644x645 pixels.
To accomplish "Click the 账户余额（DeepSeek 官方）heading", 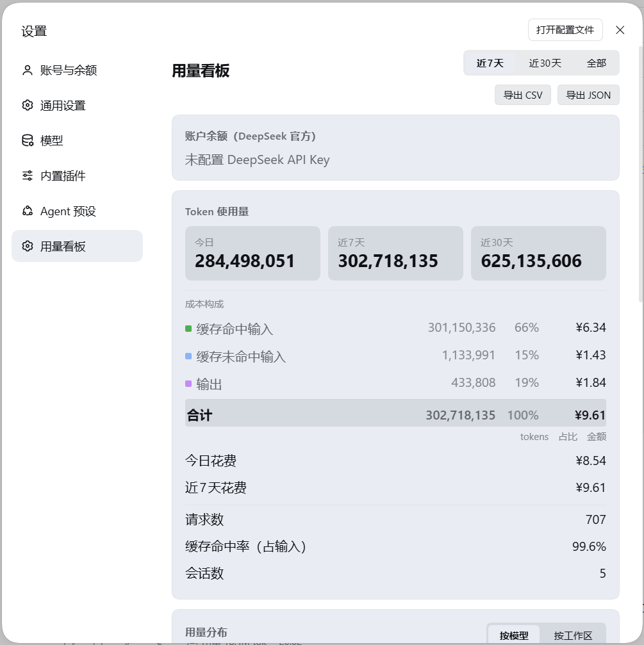I will (x=250, y=136).
